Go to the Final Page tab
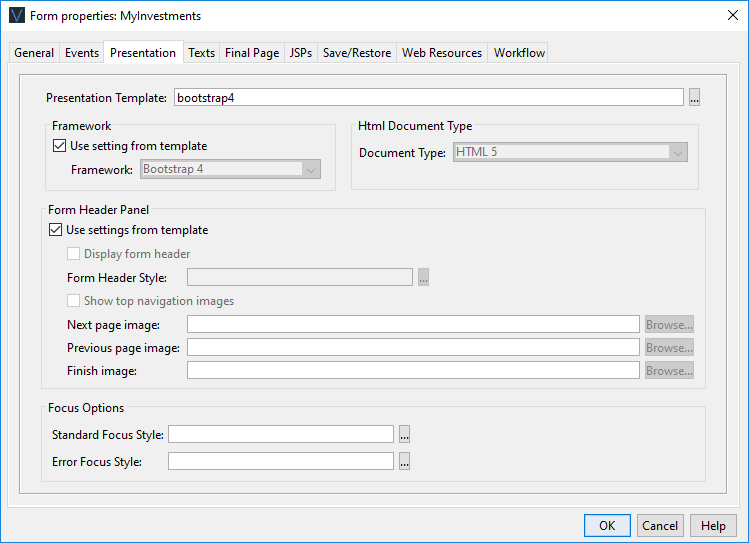 click(x=252, y=53)
